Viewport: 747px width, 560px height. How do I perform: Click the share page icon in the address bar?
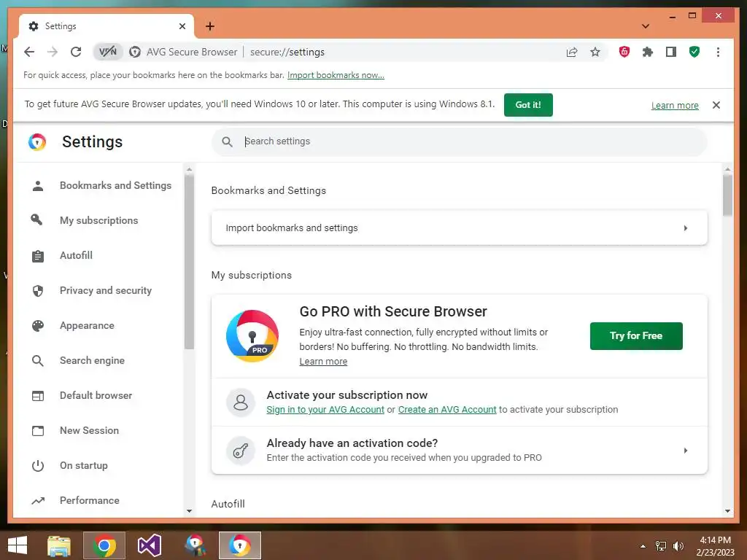pyautogui.click(x=572, y=52)
